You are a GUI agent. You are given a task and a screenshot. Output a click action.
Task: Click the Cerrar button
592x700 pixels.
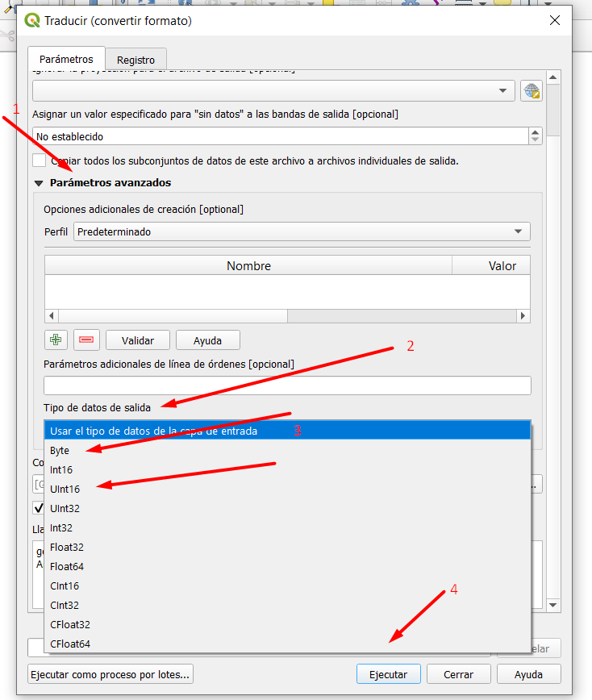pyautogui.click(x=458, y=674)
